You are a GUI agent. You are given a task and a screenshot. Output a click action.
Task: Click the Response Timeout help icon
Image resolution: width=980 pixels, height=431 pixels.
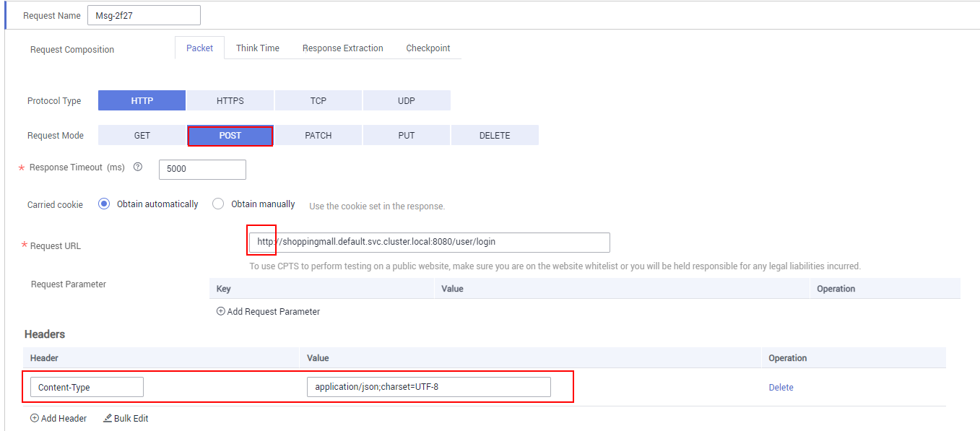tap(138, 167)
